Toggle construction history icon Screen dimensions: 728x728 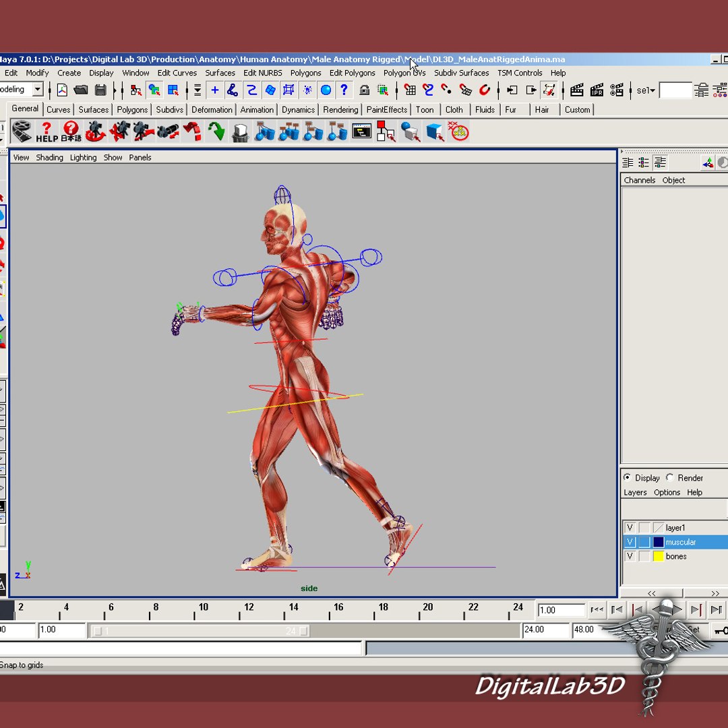(x=549, y=90)
